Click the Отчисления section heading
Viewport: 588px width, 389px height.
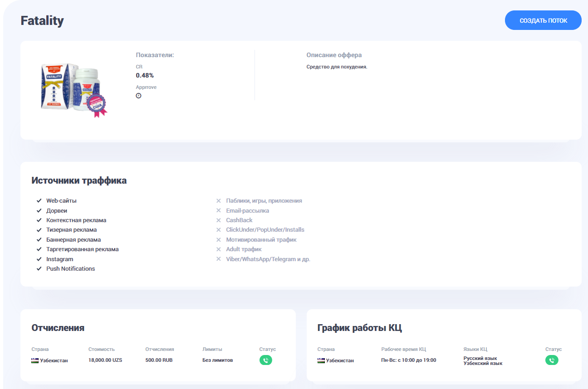click(58, 328)
